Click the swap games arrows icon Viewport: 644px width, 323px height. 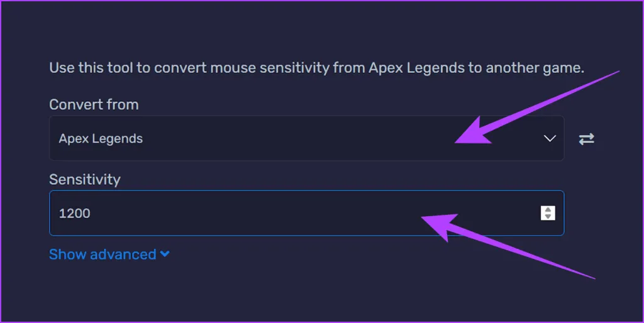[586, 139]
